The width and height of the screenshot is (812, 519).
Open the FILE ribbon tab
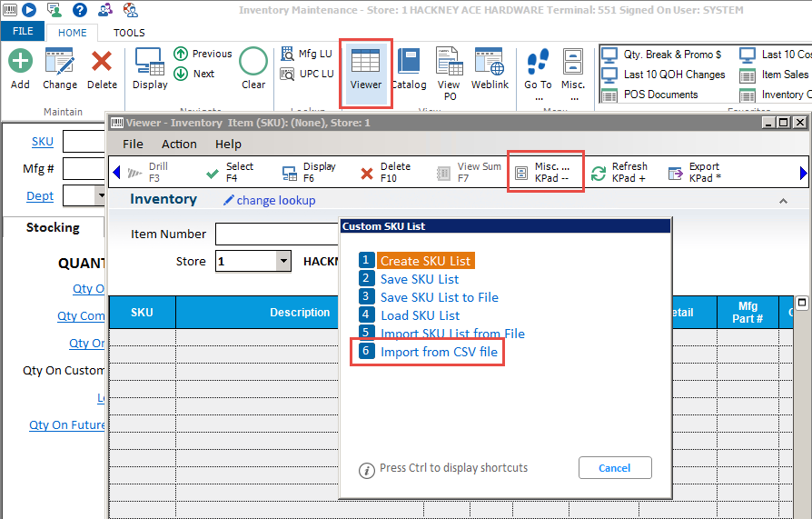(x=23, y=31)
